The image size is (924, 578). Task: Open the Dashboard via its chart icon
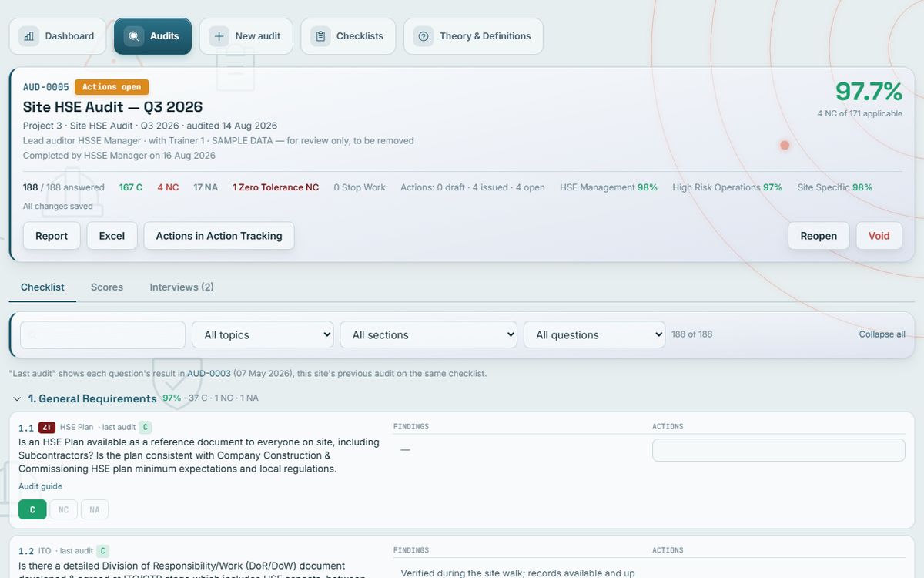28,36
